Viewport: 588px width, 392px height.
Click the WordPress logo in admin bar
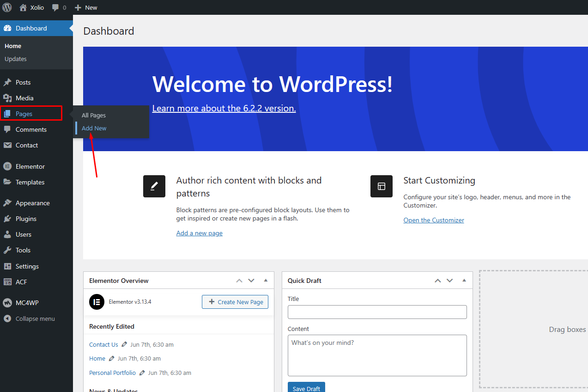point(7,7)
